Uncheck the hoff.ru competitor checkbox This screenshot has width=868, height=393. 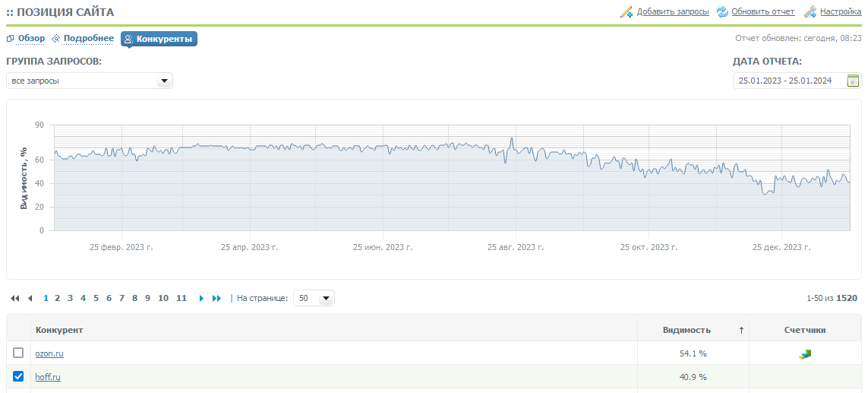click(x=18, y=376)
